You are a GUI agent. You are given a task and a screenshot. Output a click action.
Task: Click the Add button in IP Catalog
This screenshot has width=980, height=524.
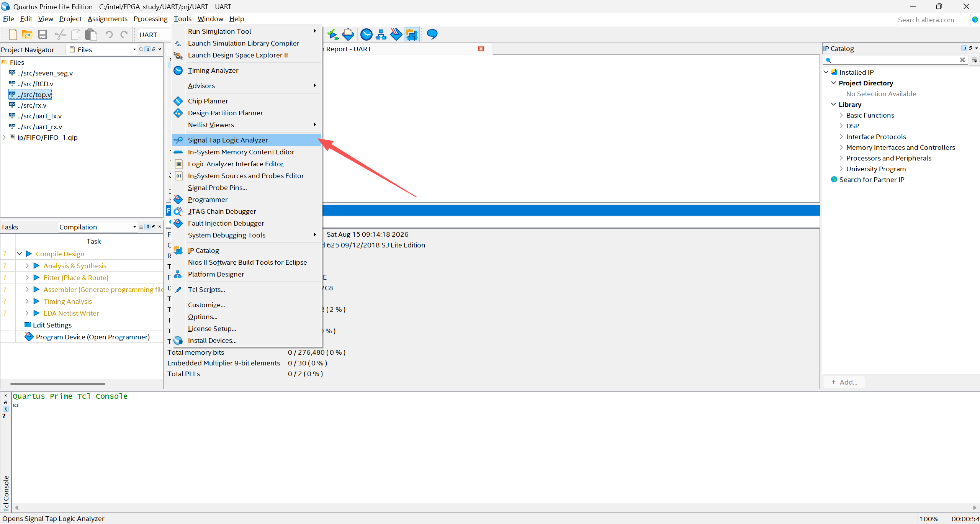tap(844, 382)
